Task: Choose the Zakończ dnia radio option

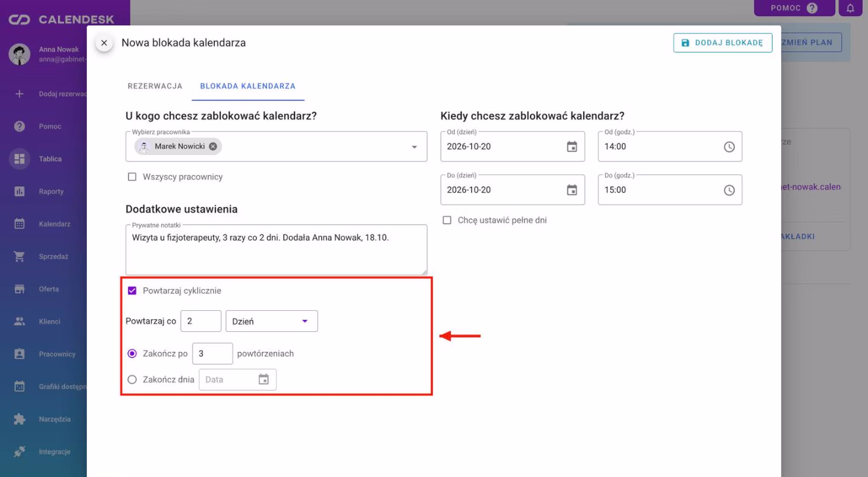Action: point(132,379)
